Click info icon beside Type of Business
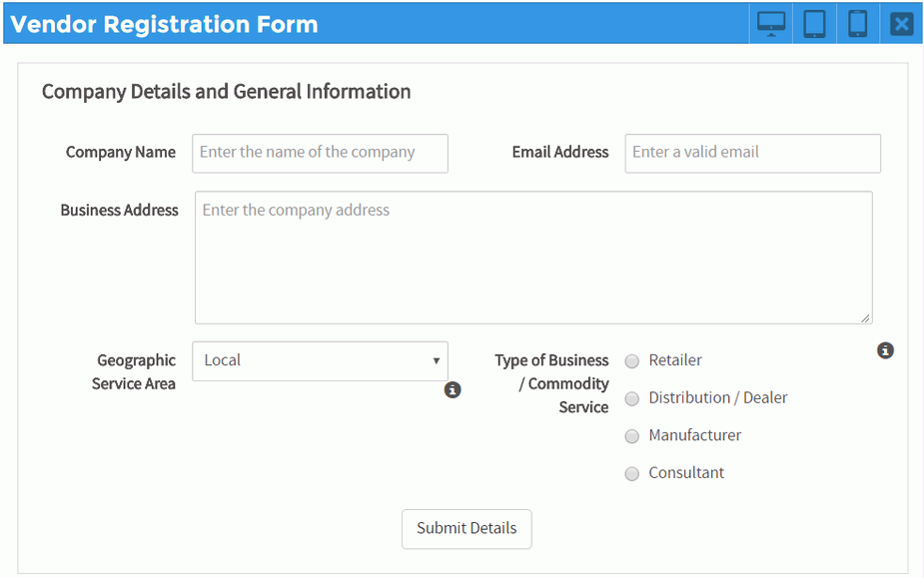 (x=885, y=350)
